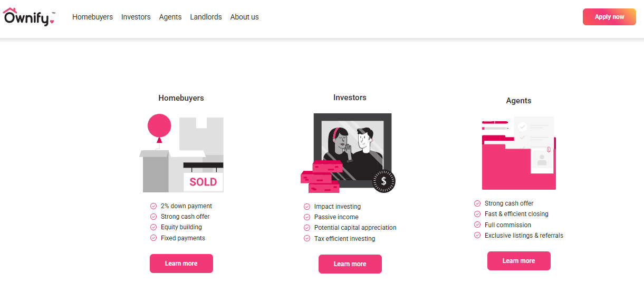Viewport: 644px width, 302px height.
Task: Click Learn more under Homebuyers
Action: click(x=181, y=264)
